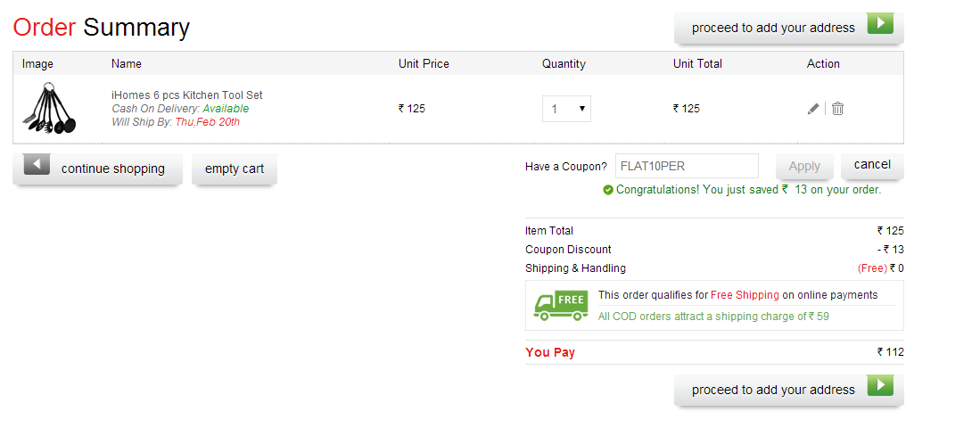Click the kitchen tool set product thumbnail
This screenshot has width=980, height=428.
coord(49,108)
